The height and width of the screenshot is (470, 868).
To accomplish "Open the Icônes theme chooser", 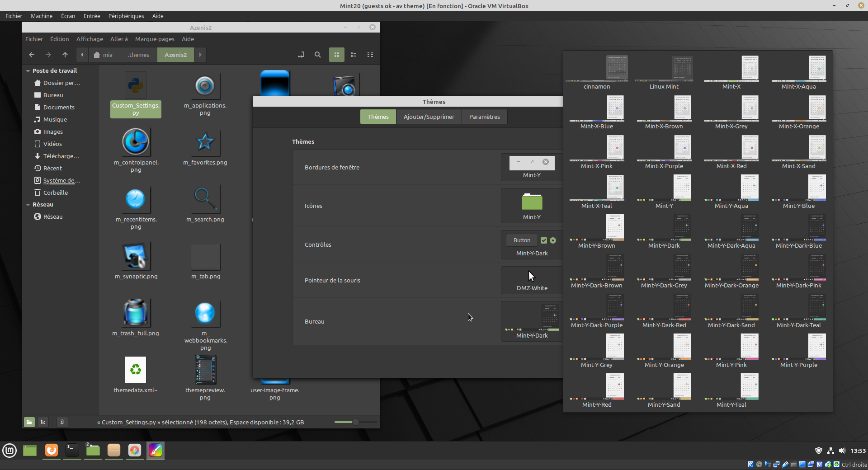I will click(532, 206).
